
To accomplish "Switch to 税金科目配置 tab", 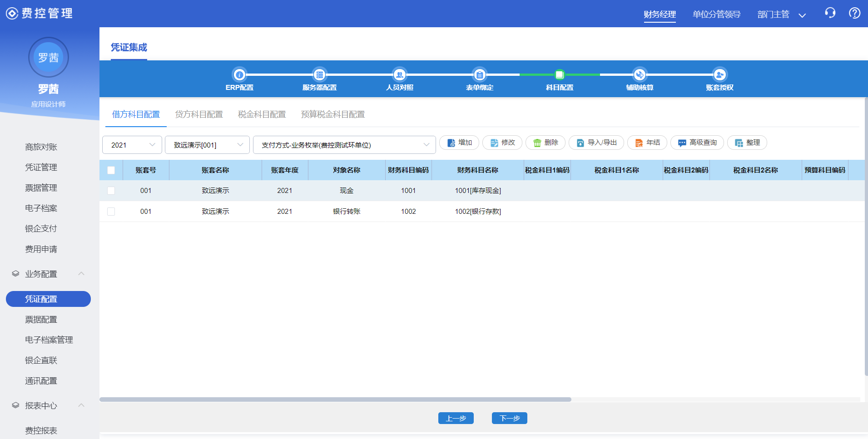I will pos(262,114).
